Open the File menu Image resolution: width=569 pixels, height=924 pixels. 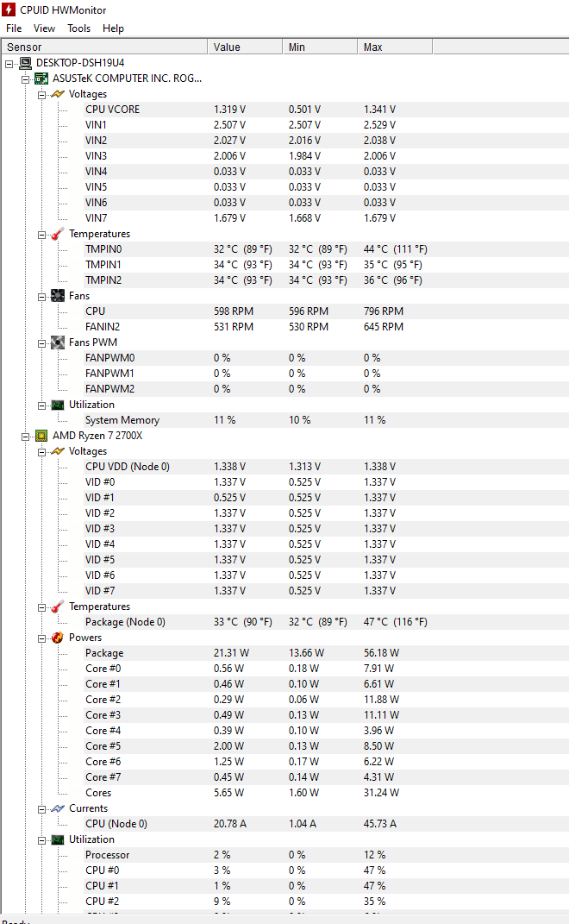coord(14,28)
